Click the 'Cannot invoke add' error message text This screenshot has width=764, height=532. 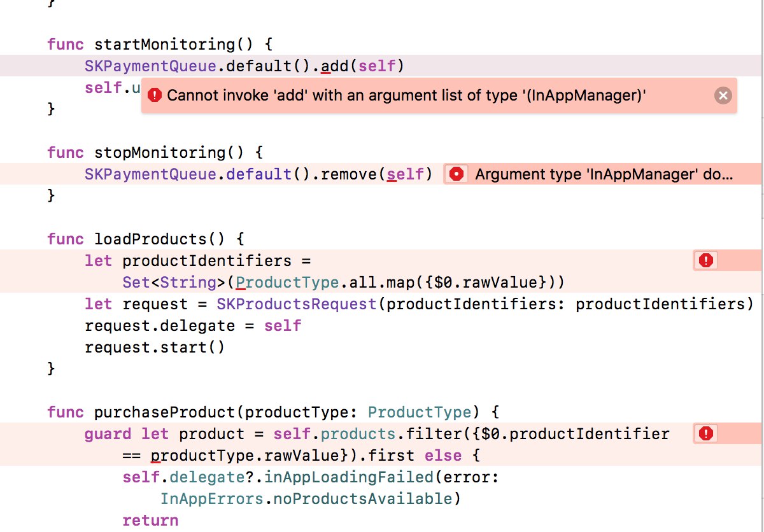coord(407,95)
